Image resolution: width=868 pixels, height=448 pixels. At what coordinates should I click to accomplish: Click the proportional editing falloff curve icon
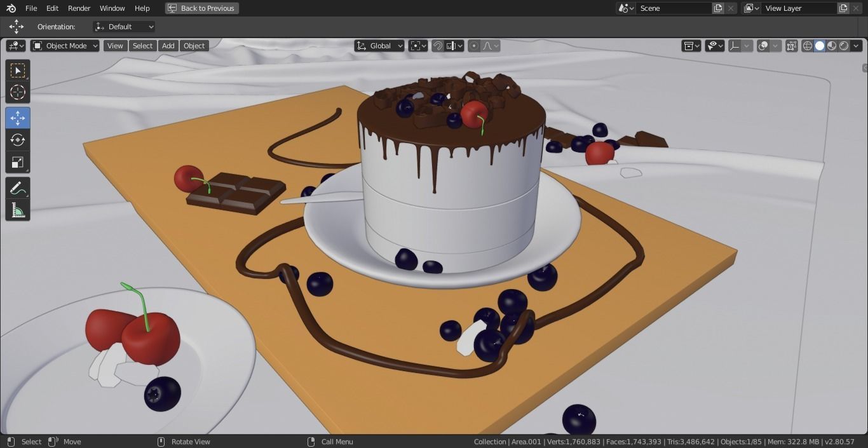[491, 46]
